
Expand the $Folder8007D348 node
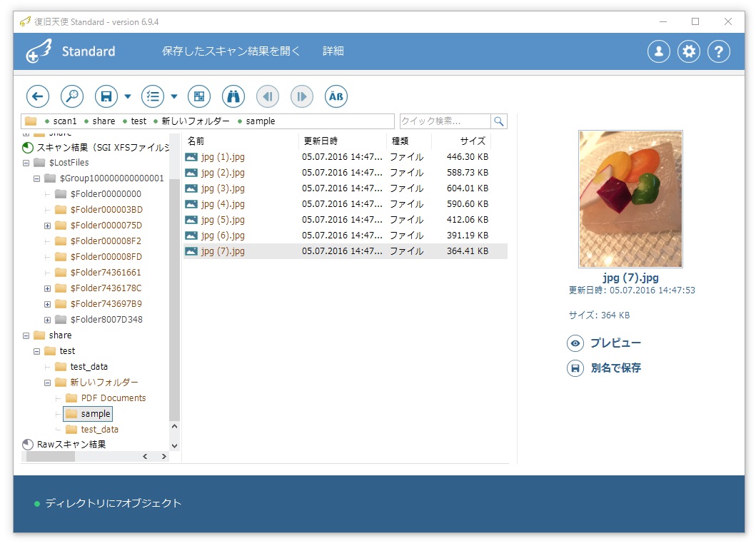[x=47, y=320]
